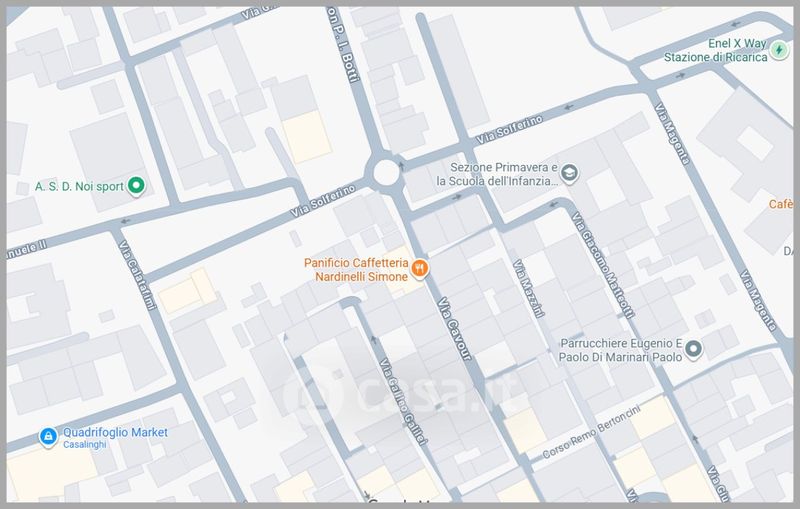The width and height of the screenshot is (800, 509).
Task: Click the 'Stazione di Ricarica' text label
Action: click(715, 57)
